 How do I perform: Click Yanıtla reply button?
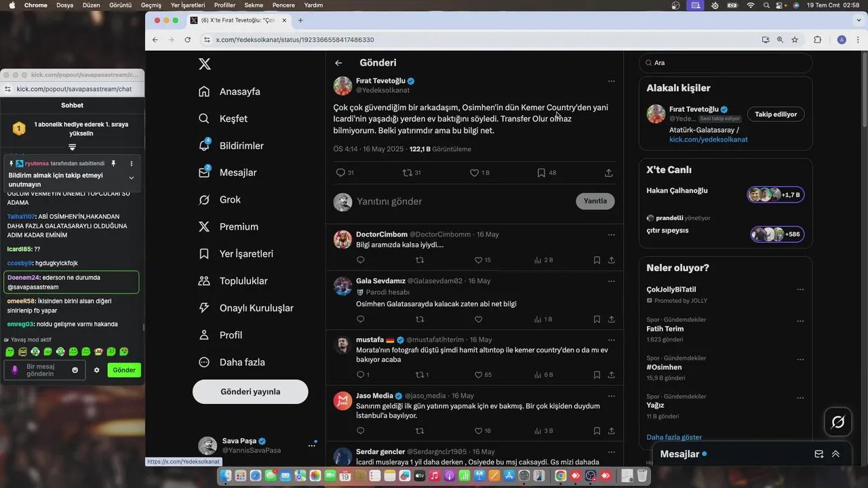tap(595, 201)
